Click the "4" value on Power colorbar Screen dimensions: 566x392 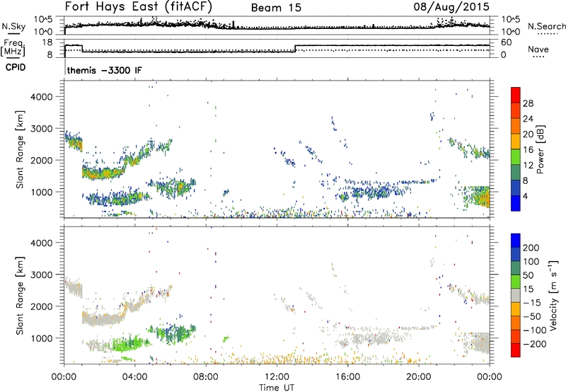[525, 197]
